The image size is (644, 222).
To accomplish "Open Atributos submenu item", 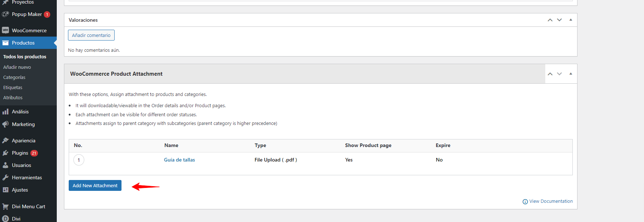I will pos(13,97).
